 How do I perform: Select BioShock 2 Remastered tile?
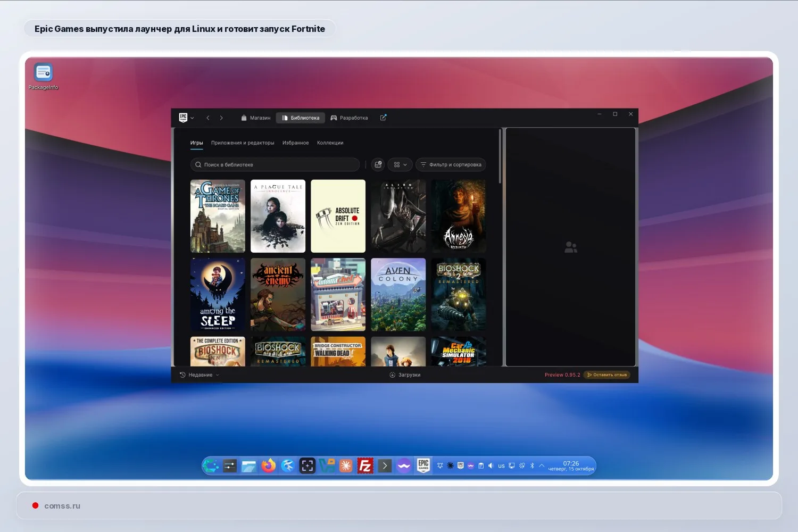459,295
